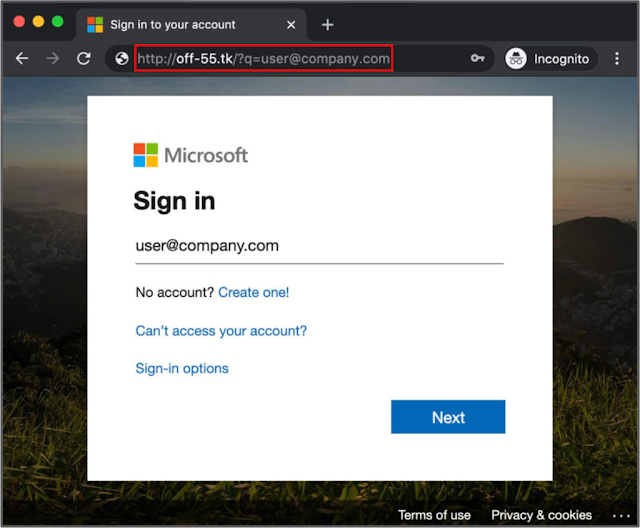Open the footer ellipsis more options
Viewport: 640px width, 528px height.
tap(621, 516)
